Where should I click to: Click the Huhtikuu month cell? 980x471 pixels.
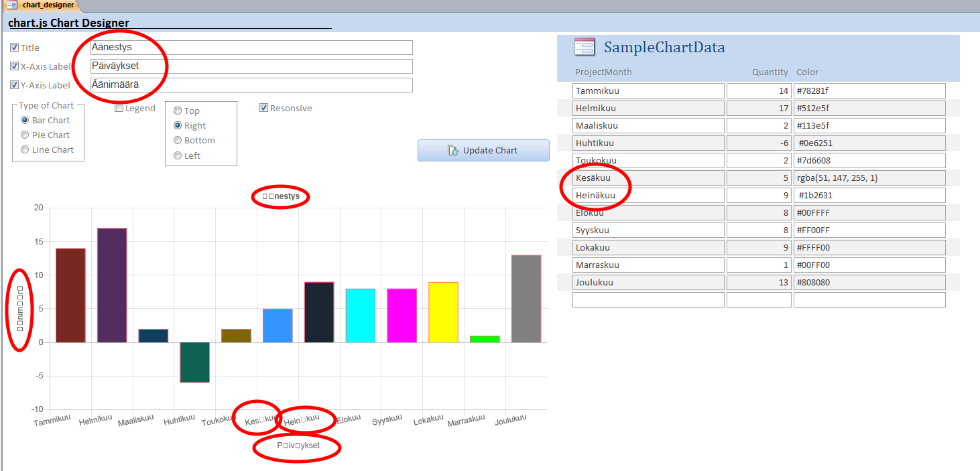(648, 143)
